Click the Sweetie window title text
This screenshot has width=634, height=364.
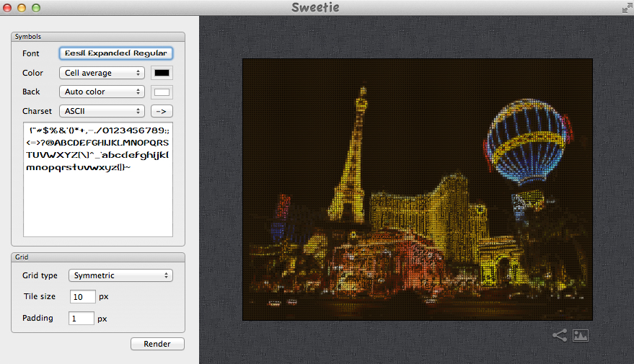click(x=316, y=8)
